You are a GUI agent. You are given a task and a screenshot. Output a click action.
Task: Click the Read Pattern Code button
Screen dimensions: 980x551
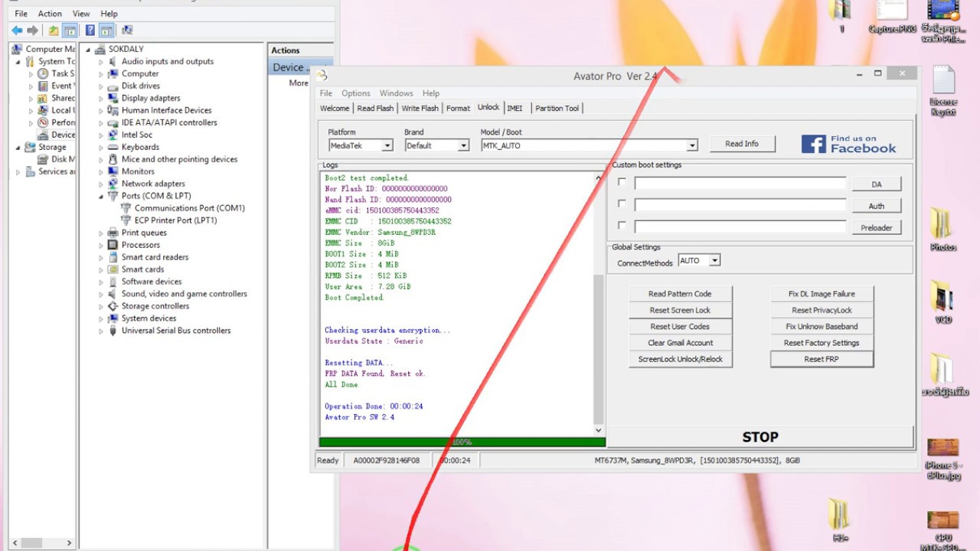click(680, 294)
